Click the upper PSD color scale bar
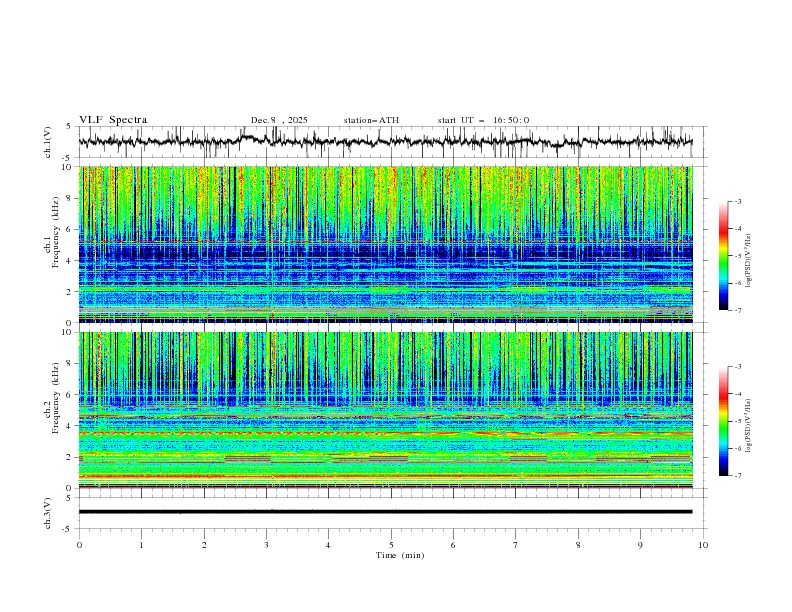Viewport: 792px width, 612px height. [723, 255]
